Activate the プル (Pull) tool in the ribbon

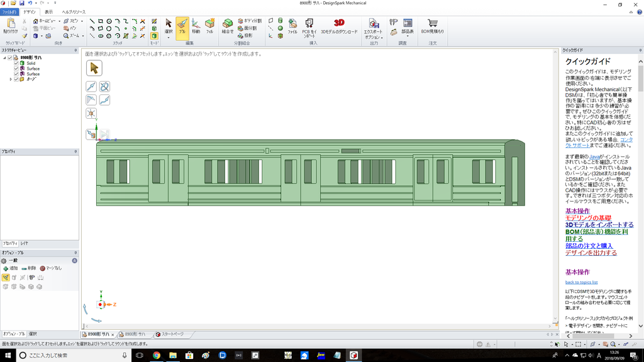tap(182, 28)
